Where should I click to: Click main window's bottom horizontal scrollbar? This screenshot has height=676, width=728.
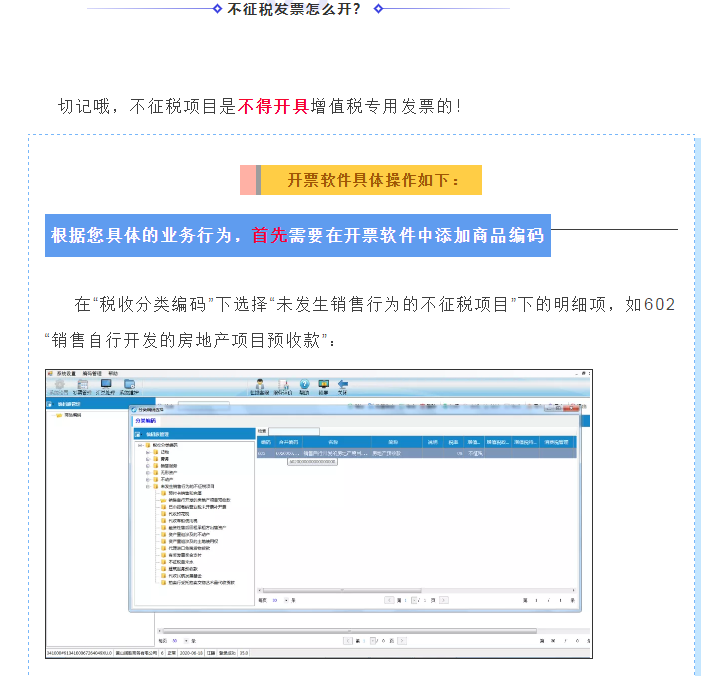tap(350, 631)
